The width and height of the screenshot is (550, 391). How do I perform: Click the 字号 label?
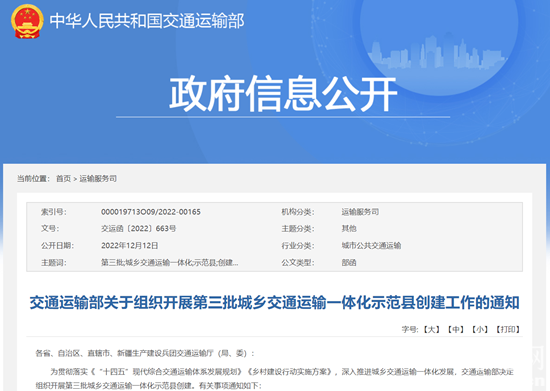point(410,329)
